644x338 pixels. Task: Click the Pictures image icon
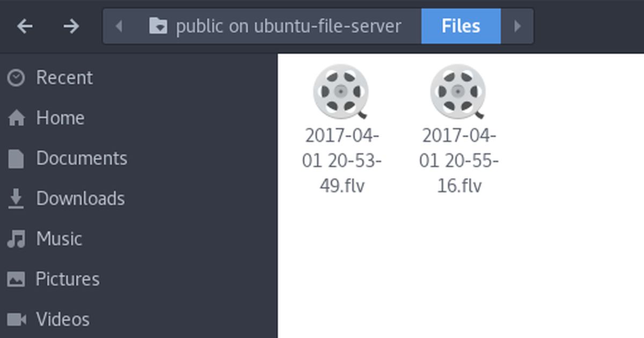pos(16,279)
